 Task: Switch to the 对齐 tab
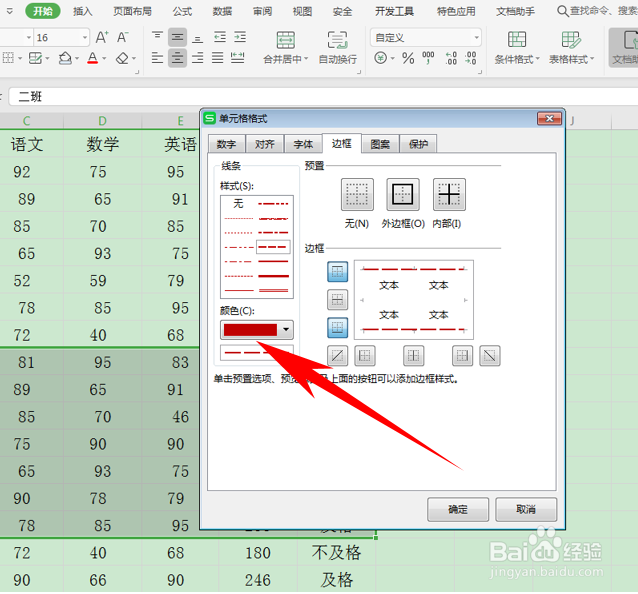[x=265, y=144]
